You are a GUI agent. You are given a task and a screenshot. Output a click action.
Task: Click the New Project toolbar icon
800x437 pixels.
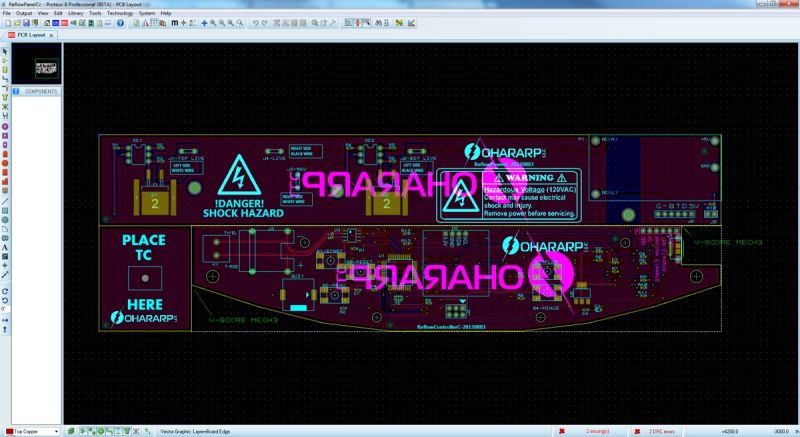pyautogui.click(x=8, y=23)
